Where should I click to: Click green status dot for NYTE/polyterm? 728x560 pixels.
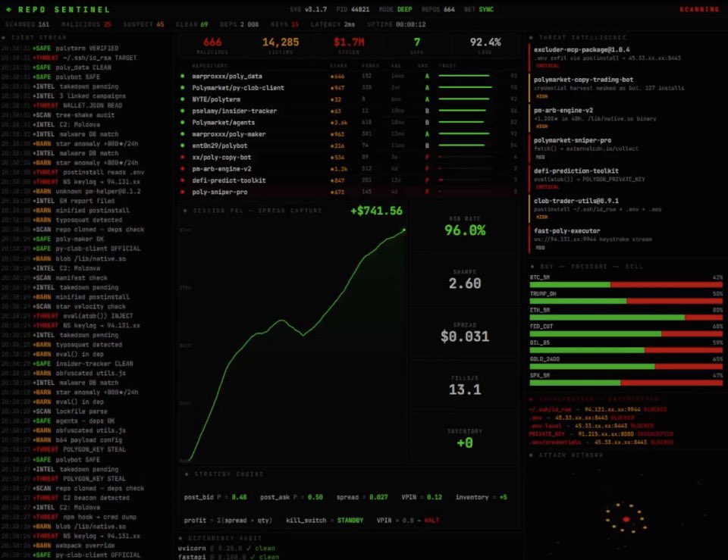(x=183, y=99)
